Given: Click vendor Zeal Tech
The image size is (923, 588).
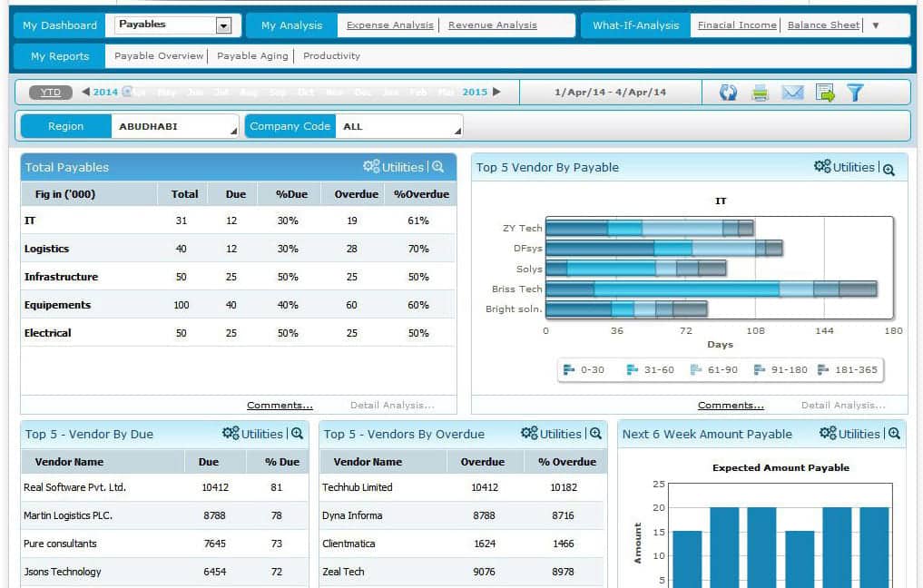Looking at the screenshot, I should 343,572.
